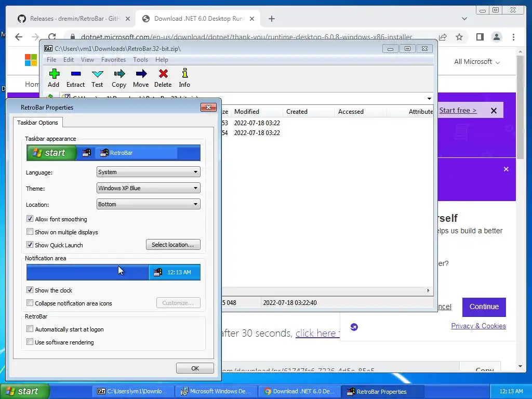This screenshot has width=532, height=399.
Task: Click the Start free link
Action: [x=458, y=111]
